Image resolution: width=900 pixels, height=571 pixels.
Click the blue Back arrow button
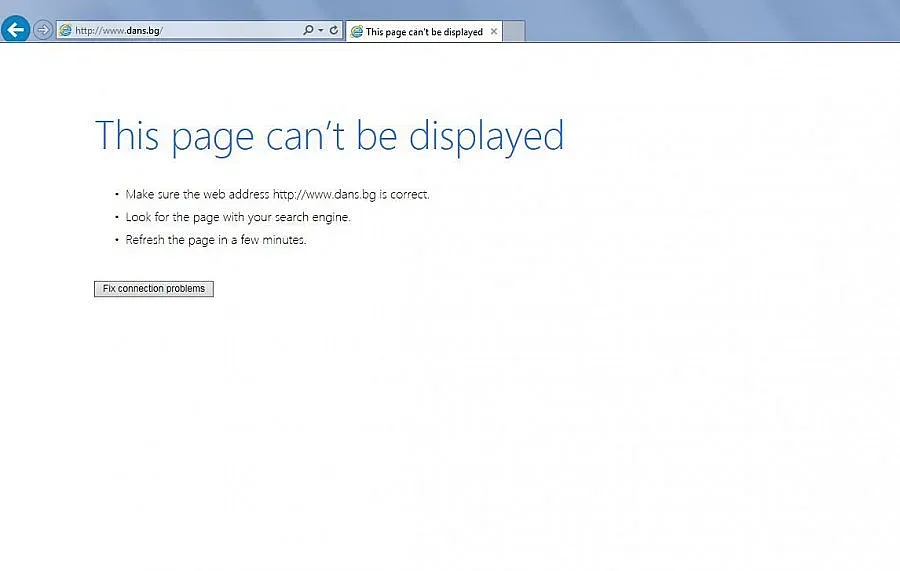[x=15, y=30]
